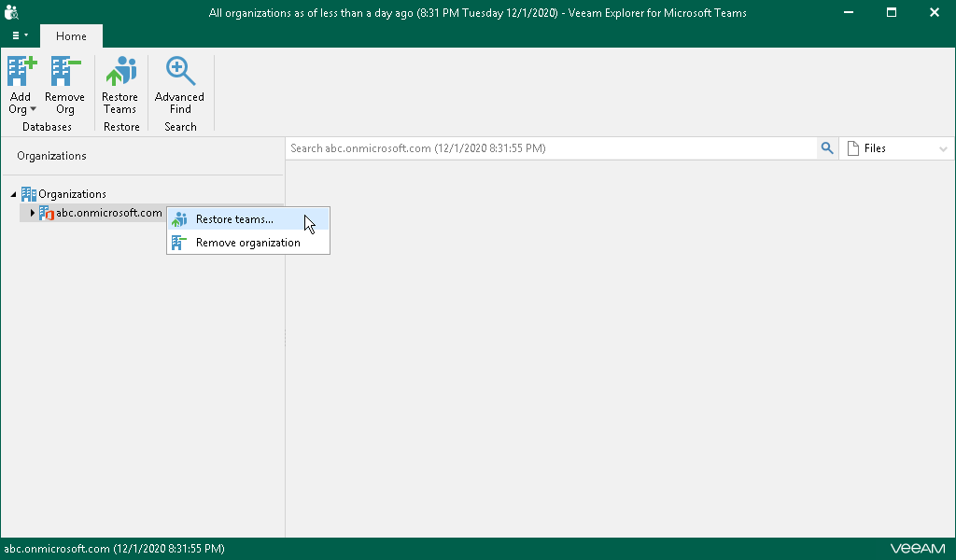Maximize the Veeam Explorer window
956x560 pixels.
(892, 12)
